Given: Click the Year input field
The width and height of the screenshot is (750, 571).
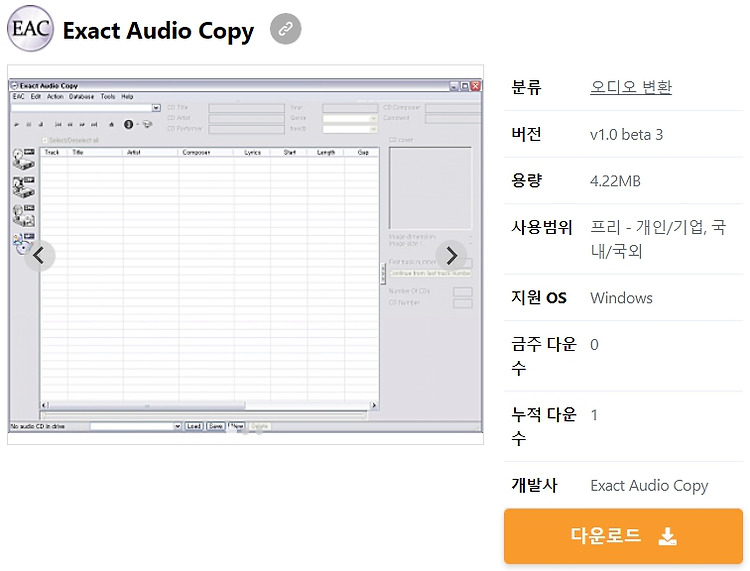Looking at the screenshot, I should pos(350,108).
